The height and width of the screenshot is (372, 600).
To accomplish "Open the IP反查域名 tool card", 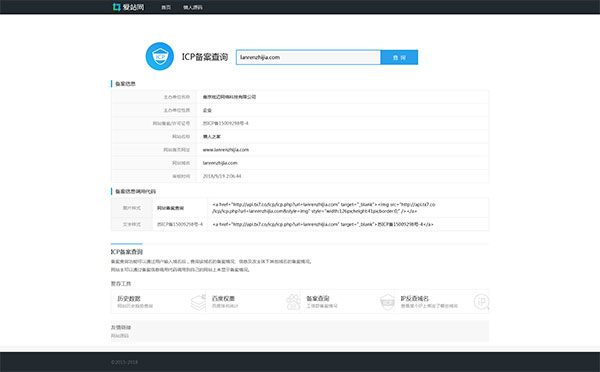I will pos(442,302).
